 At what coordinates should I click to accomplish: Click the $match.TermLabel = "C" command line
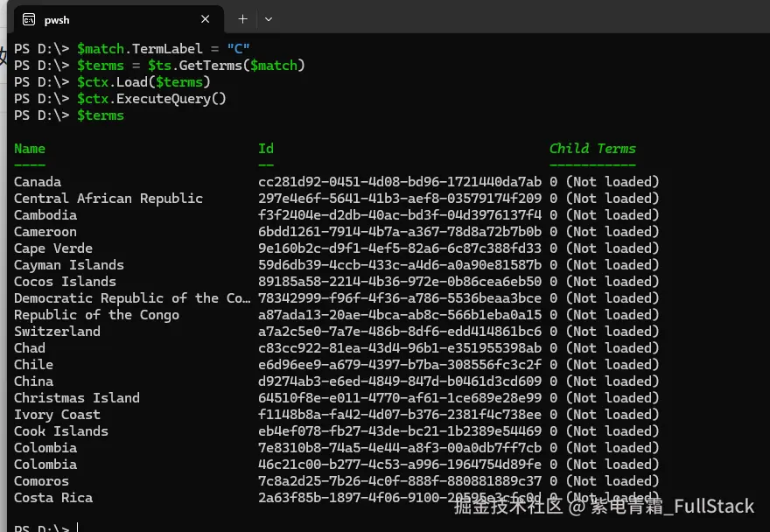point(132,49)
